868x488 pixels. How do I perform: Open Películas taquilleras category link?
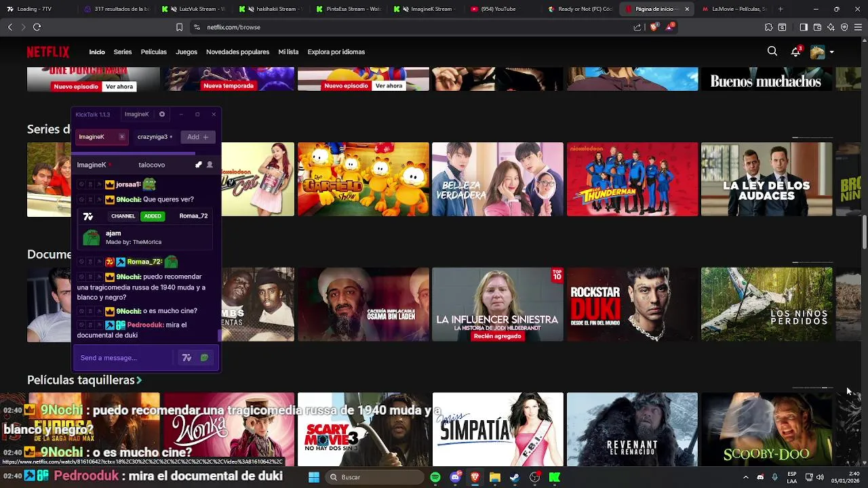click(x=84, y=380)
